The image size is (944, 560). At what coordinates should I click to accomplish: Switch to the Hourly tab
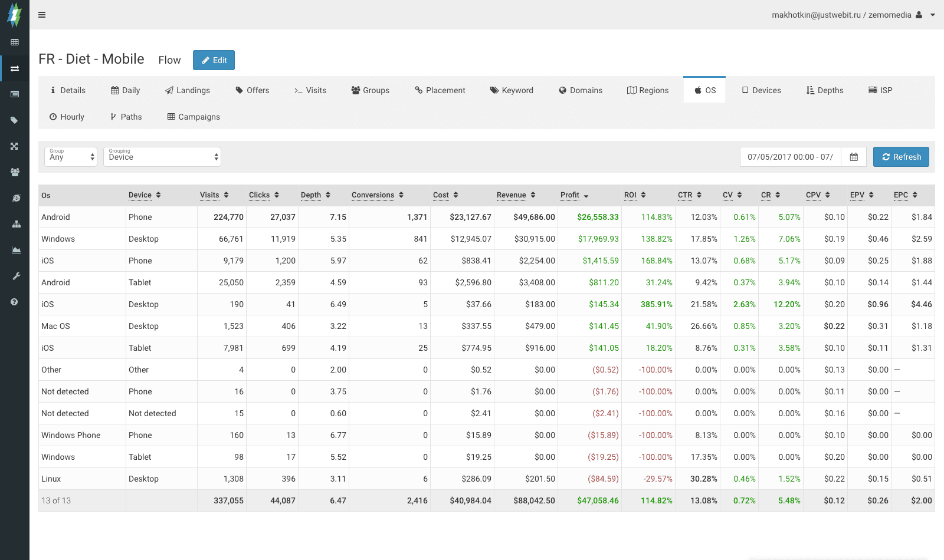(67, 117)
